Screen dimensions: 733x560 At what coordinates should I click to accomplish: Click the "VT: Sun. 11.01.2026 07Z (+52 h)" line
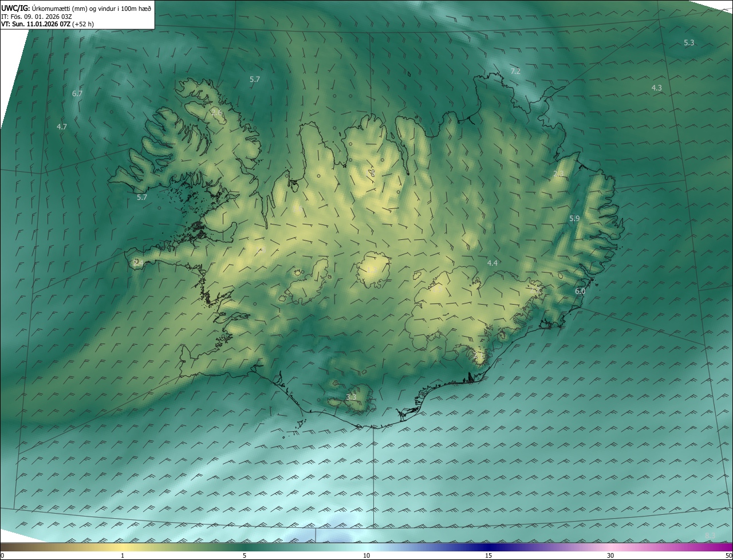click(48, 25)
